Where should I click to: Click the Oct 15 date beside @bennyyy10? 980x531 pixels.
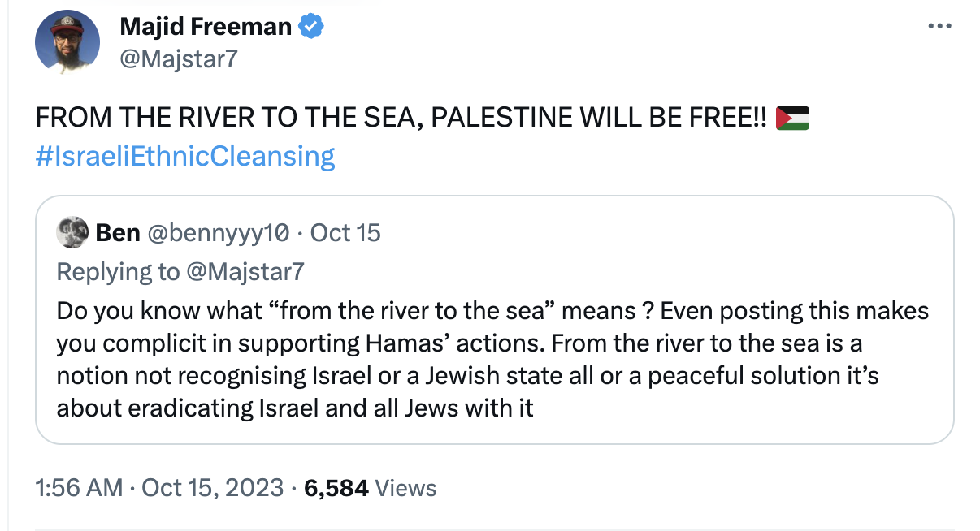tap(345, 233)
